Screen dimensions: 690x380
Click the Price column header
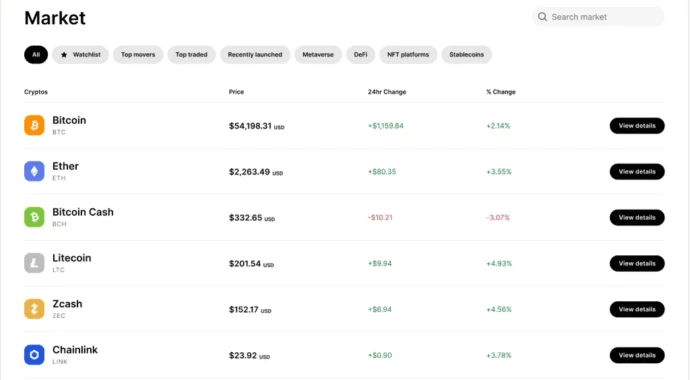click(x=236, y=92)
